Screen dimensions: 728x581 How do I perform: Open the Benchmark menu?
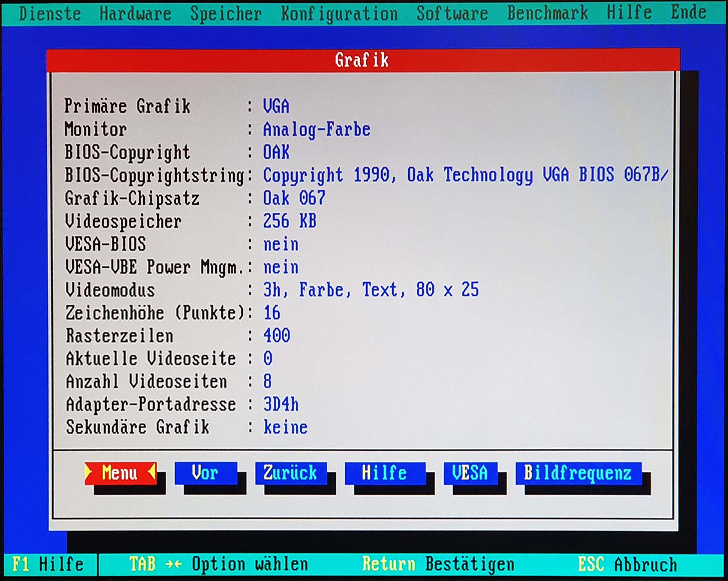(x=547, y=14)
